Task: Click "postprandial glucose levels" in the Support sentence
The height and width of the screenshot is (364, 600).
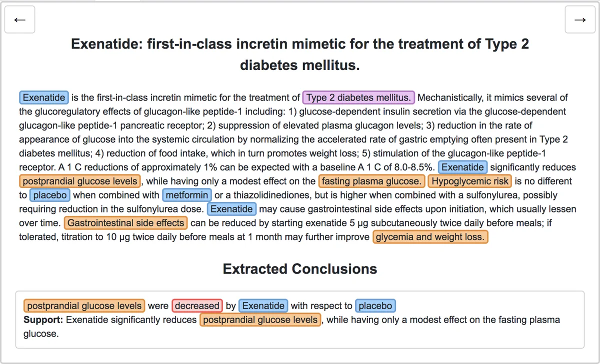Action: [259, 320]
